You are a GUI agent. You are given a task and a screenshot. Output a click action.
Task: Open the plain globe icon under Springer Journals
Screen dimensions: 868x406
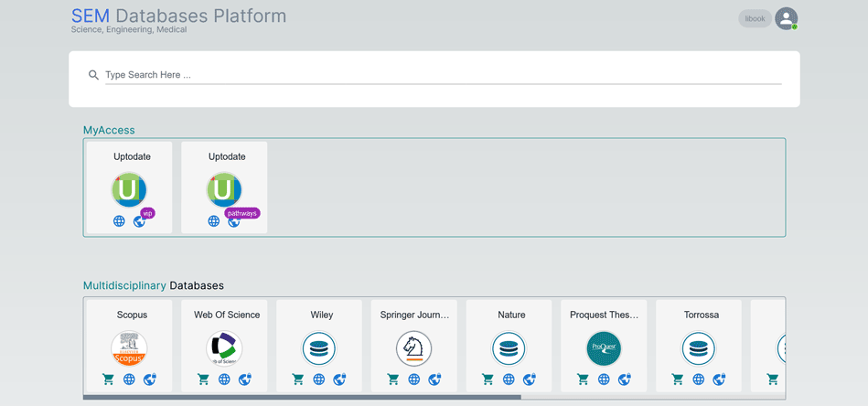point(414,379)
